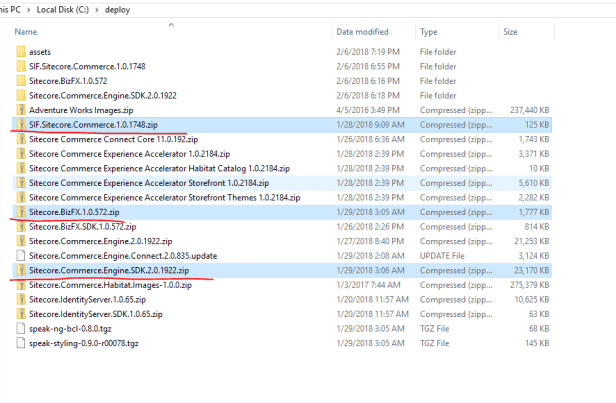Viewport: 616px width, 403px height.
Task: Click the Storefront Themes 1.0.2184.zip archive icon
Action: (21, 197)
